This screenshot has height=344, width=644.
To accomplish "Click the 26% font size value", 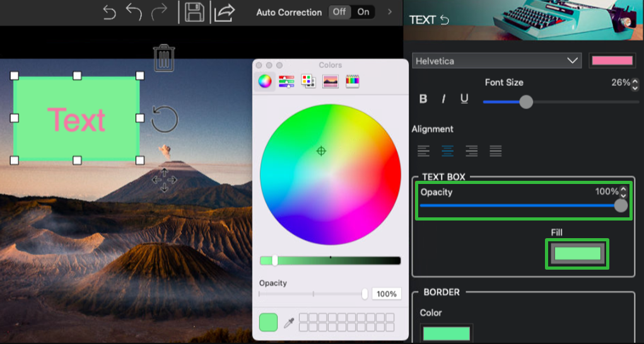I will click(x=620, y=83).
